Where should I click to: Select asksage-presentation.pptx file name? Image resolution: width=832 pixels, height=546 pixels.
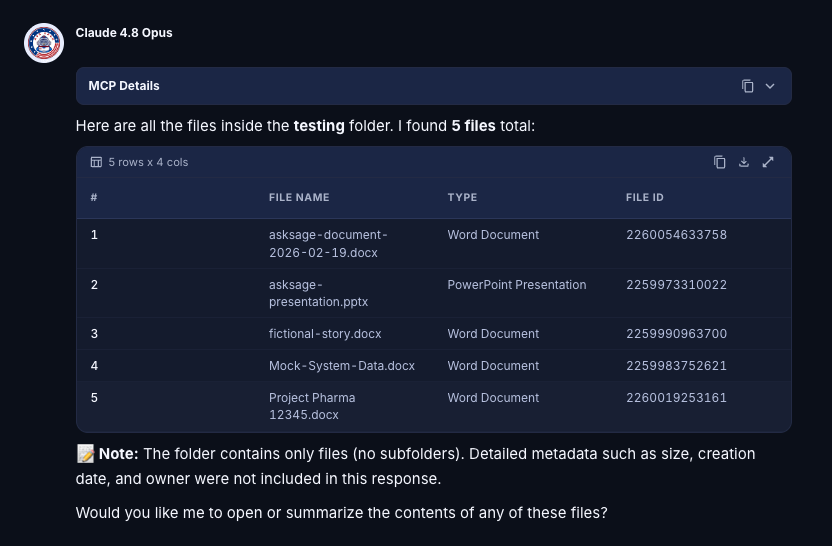coord(318,293)
